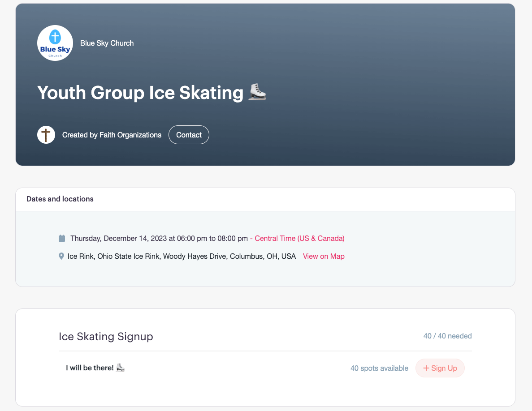Click the Blue Sky Church logo
The height and width of the screenshot is (411, 532).
[55, 43]
